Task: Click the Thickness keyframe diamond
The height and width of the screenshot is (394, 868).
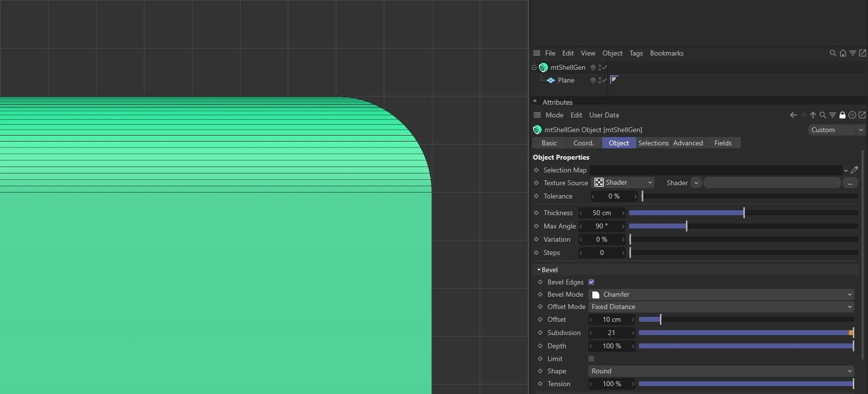Action: pos(536,213)
